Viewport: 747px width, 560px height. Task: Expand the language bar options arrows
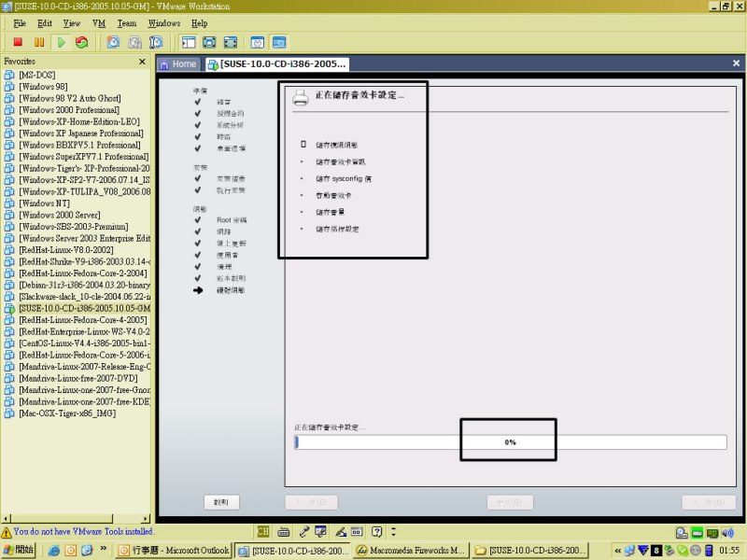click(393, 531)
